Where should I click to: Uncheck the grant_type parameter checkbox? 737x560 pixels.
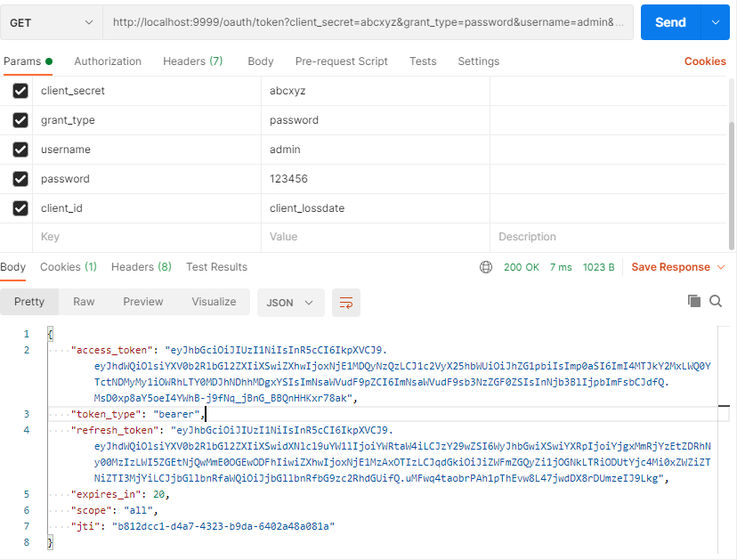click(20, 120)
